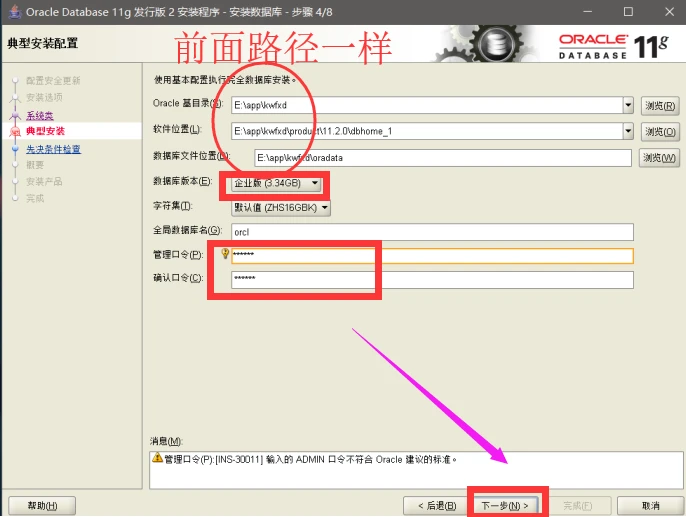This screenshot has width=686, height=517.
Task: Click the INS-30011 warning message text
Action: click(311, 460)
